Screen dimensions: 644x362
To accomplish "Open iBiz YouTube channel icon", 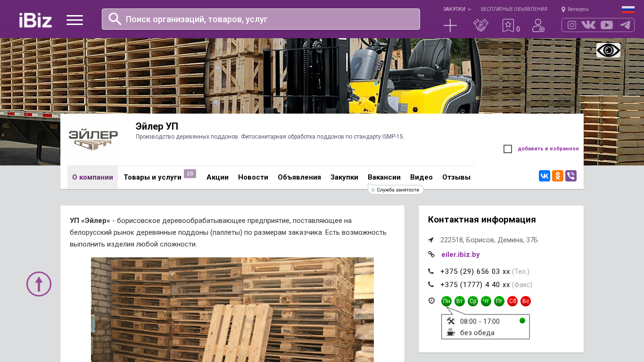I will point(607,25).
